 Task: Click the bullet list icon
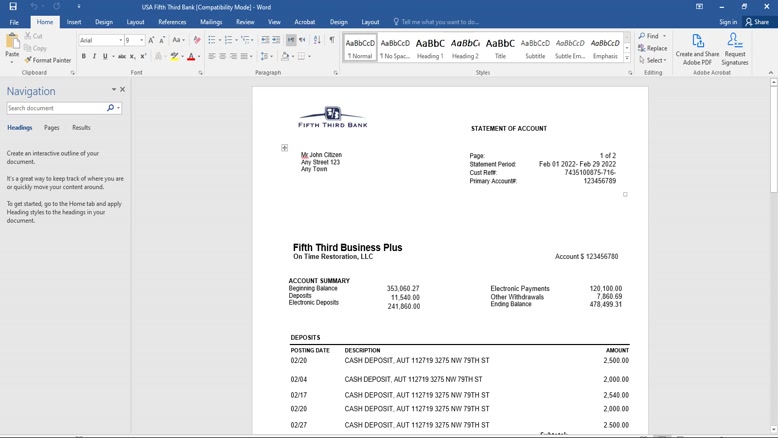[x=212, y=40]
